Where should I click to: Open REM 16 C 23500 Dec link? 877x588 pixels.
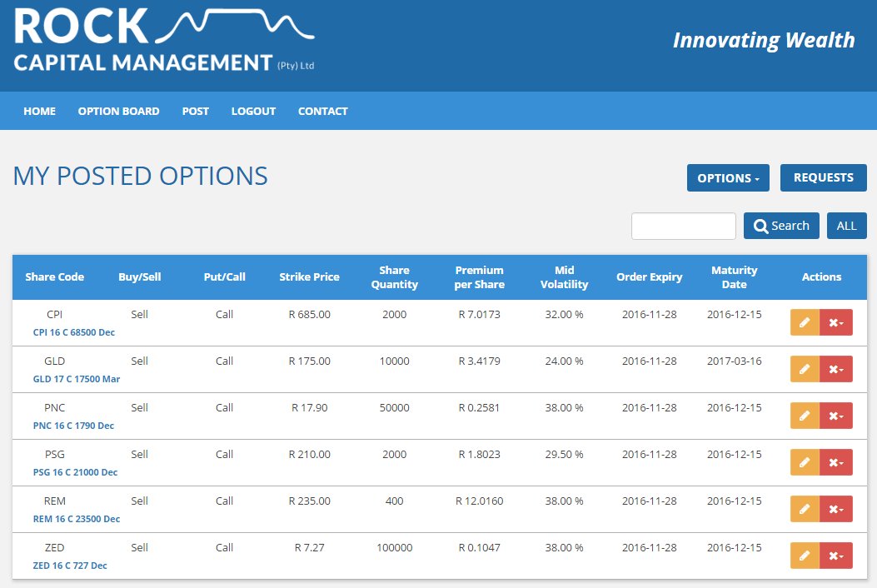pyautogui.click(x=77, y=519)
